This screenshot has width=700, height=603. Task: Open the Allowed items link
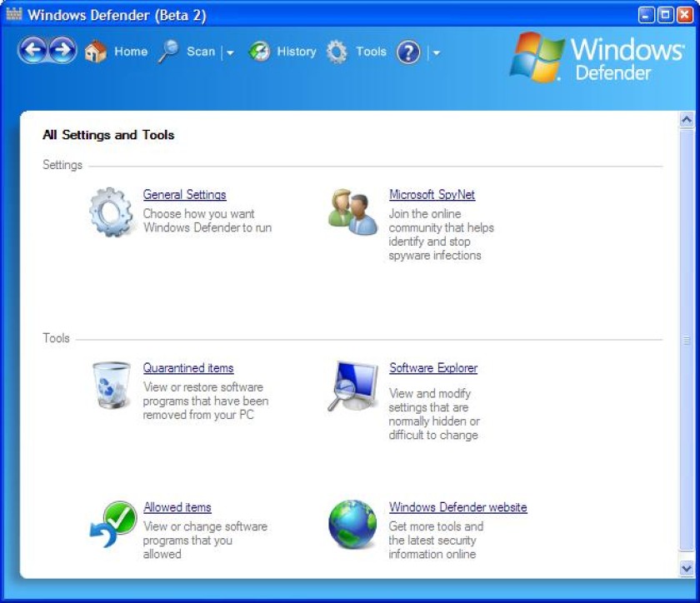tap(177, 507)
